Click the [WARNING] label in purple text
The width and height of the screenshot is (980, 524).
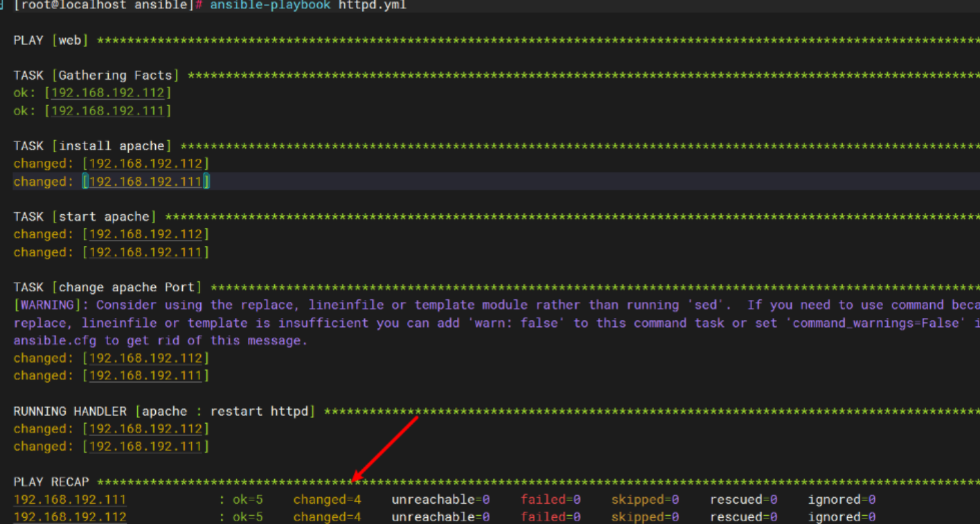pyautogui.click(x=47, y=305)
